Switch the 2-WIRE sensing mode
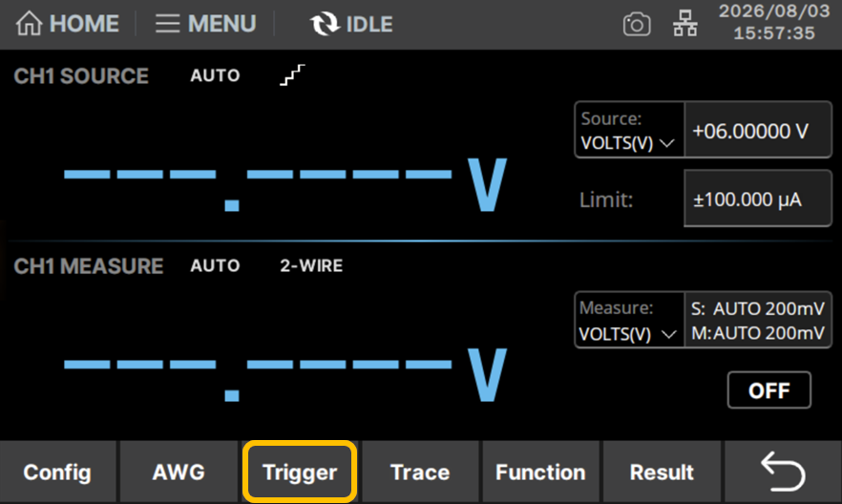Image resolution: width=842 pixels, height=504 pixels. tap(311, 265)
